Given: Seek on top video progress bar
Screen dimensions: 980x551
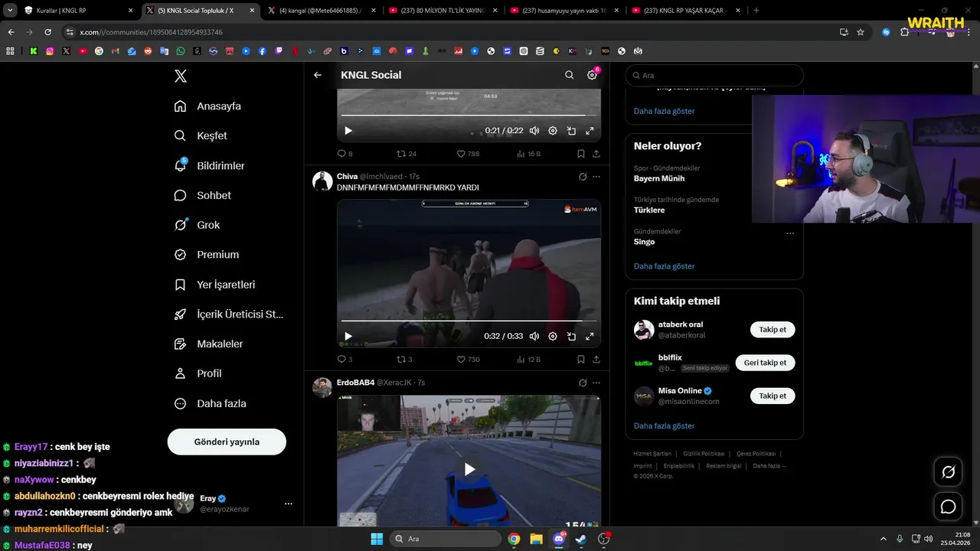Looking at the screenshot, I should coord(469,116).
